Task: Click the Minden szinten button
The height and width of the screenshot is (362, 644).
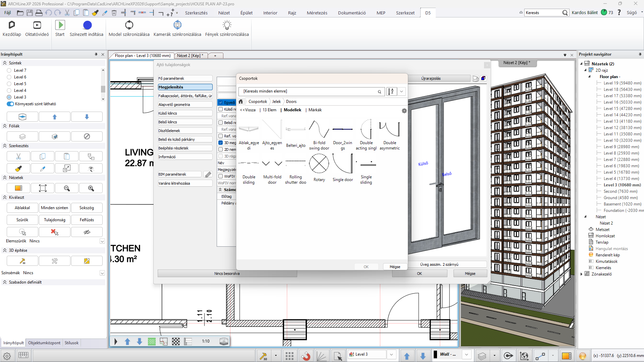Action: click(x=54, y=208)
